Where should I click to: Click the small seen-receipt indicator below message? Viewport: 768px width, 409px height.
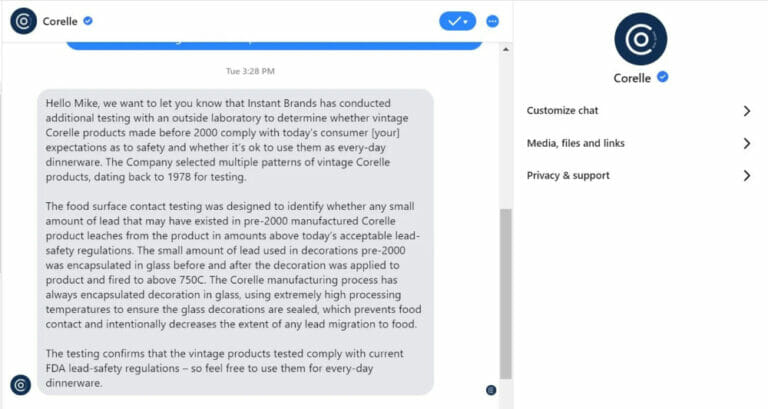pyautogui.click(x=491, y=389)
